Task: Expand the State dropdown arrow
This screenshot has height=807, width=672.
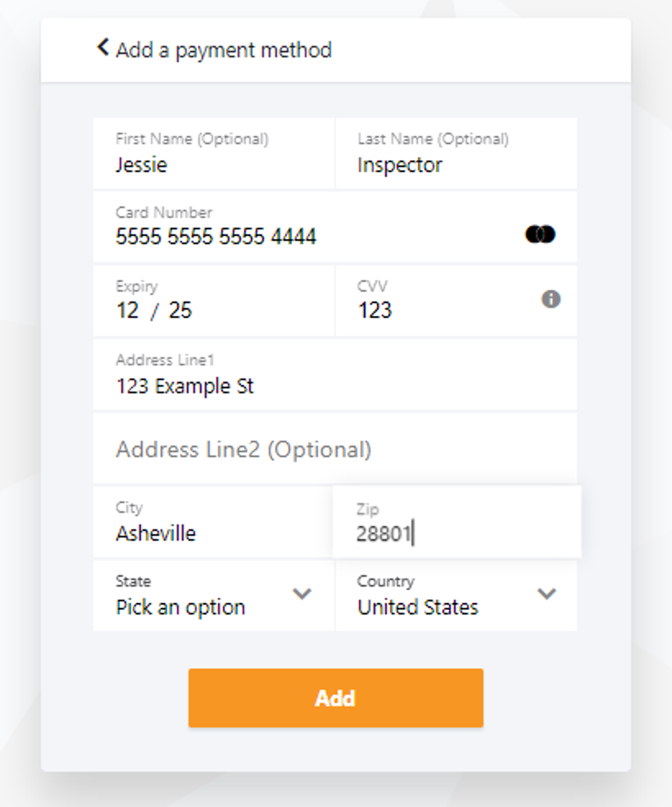Action: click(x=302, y=594)
